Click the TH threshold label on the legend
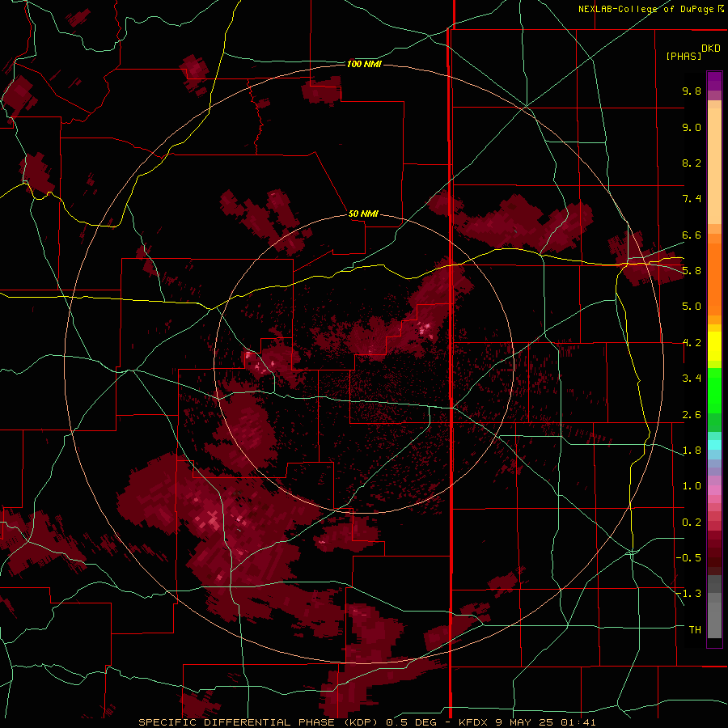The width and height of the screenshot is (728, 728). 695,630
